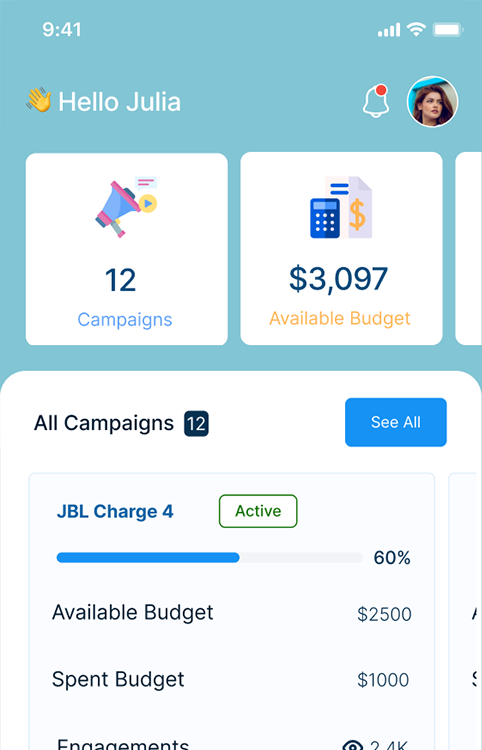
Task: Click the engagements eye icon
Action: pyautogui.click(x=352, y=746)
